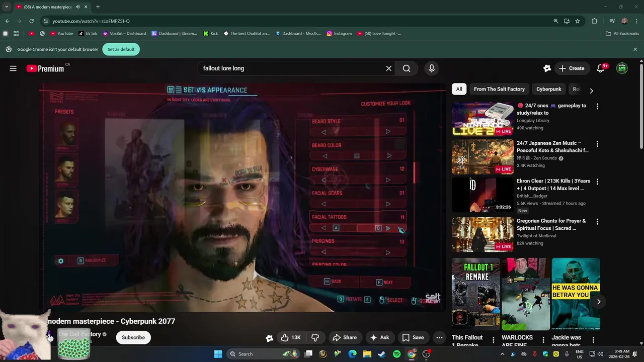Open Japanese Zen Music thumbnail
This screenshot has width=644, height=362.
click(482, 157)
